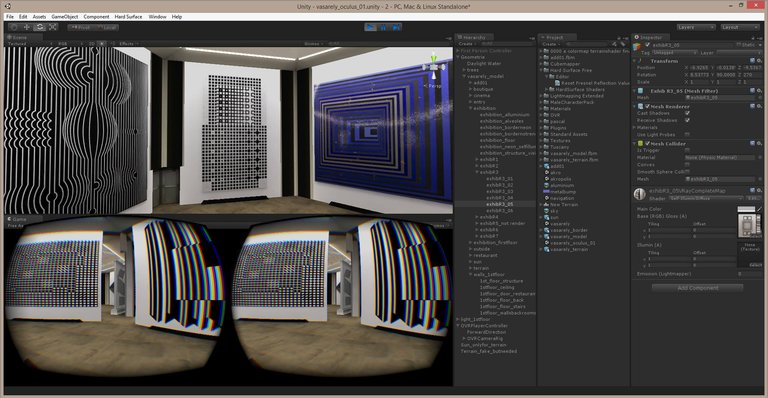Click the Play button
Image resolution: width=768 pixels, height=398 pixels.
pos(371,27)
